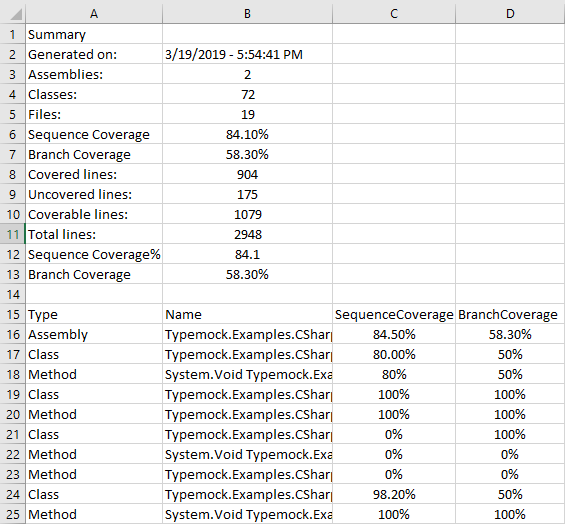Image resolution: width=565 pixels, height=524 pixels.
Task: Click the SequenceCoverage column heading cell
Action: [x=394, y=314]
